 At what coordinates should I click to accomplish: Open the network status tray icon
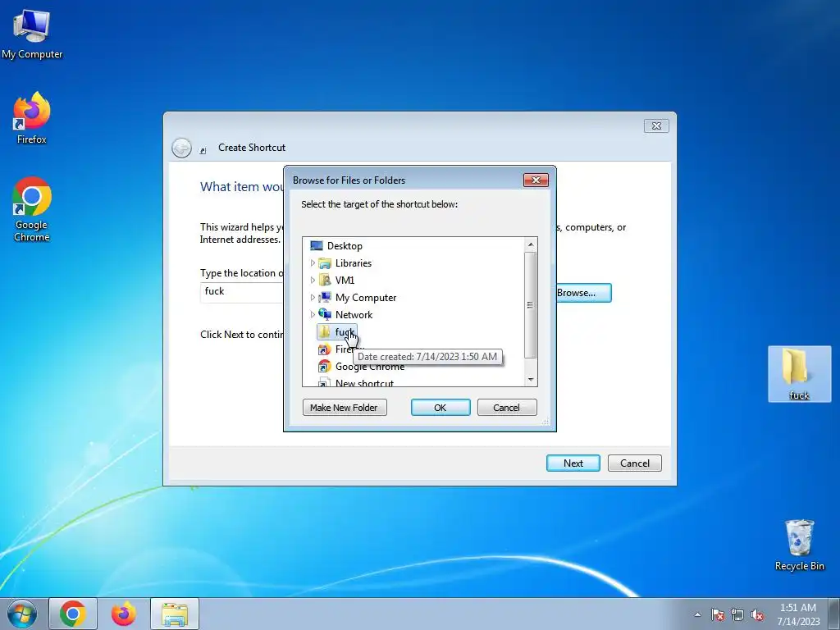tap(737, 614)
